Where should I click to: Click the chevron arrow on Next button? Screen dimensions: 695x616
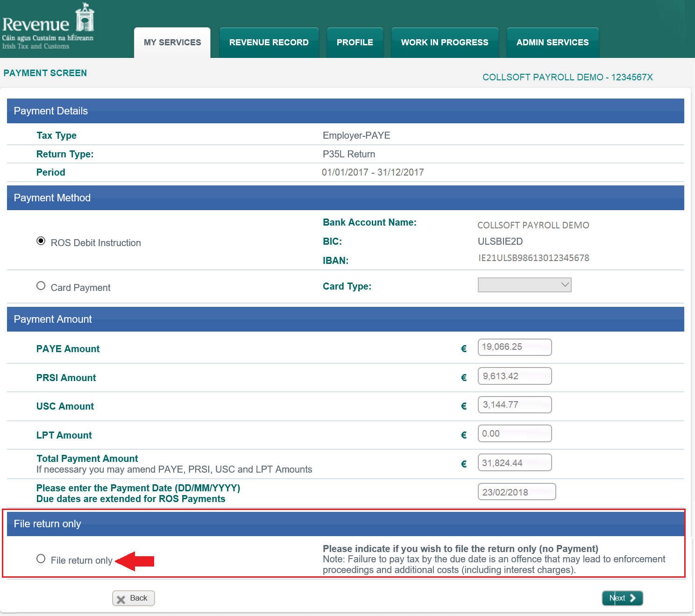coord(633,598)
